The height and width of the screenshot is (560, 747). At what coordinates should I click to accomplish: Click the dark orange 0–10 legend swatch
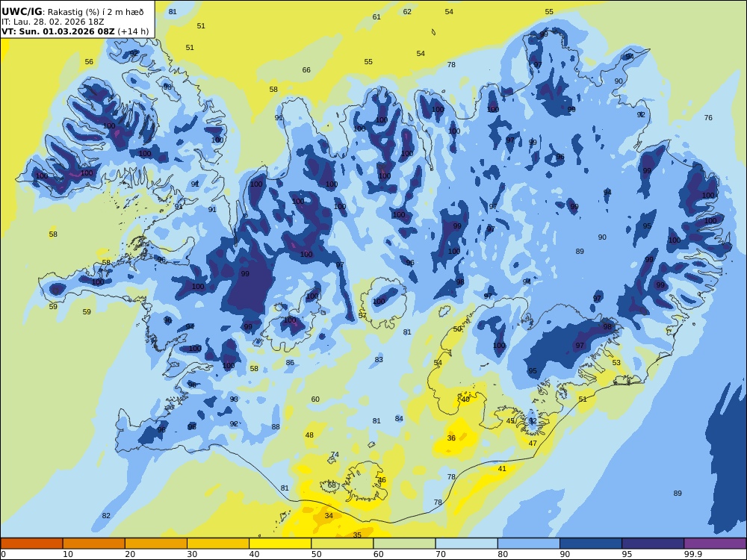coord(31,544)
